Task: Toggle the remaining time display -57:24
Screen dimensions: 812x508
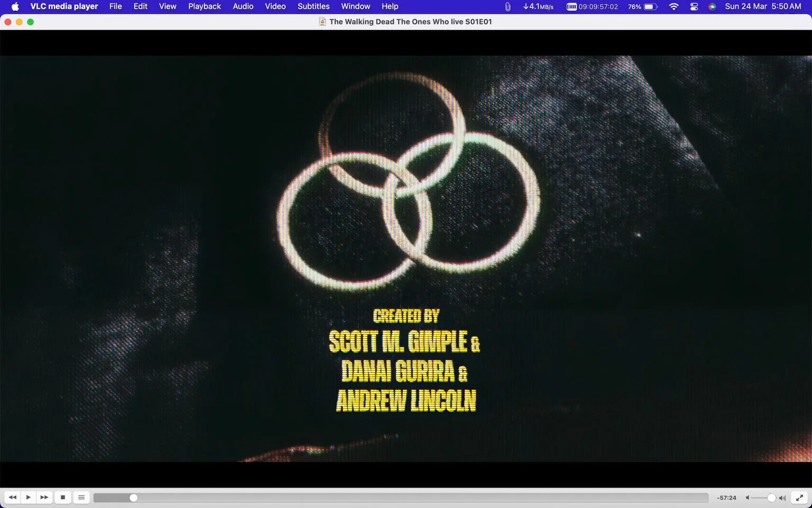Action: [726, 497]
